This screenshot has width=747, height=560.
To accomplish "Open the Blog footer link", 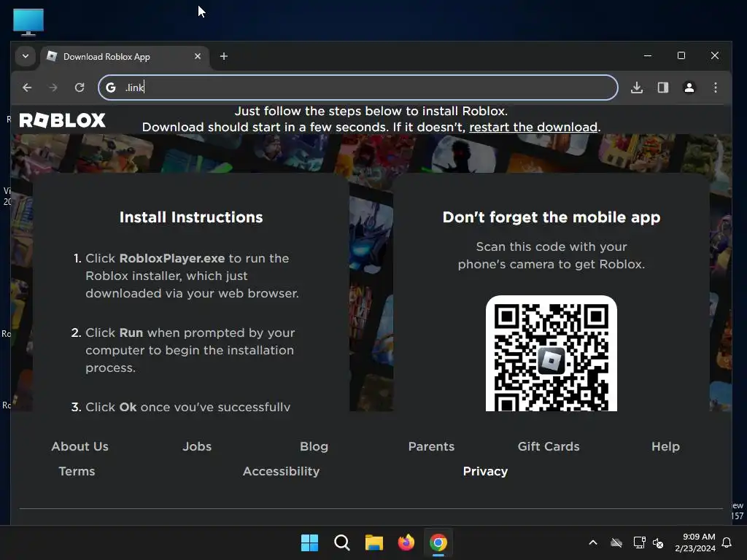I will 314,447.
